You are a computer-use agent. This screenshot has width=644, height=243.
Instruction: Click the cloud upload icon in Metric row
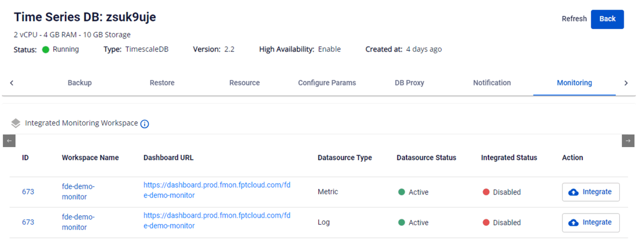[573, 192]
